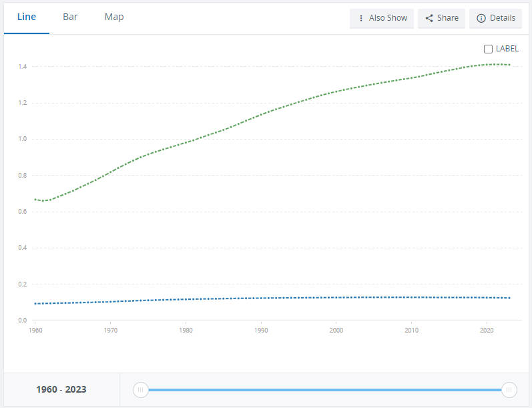
Task: Click the 1970 x-axis label
Action: click(111, 331)
